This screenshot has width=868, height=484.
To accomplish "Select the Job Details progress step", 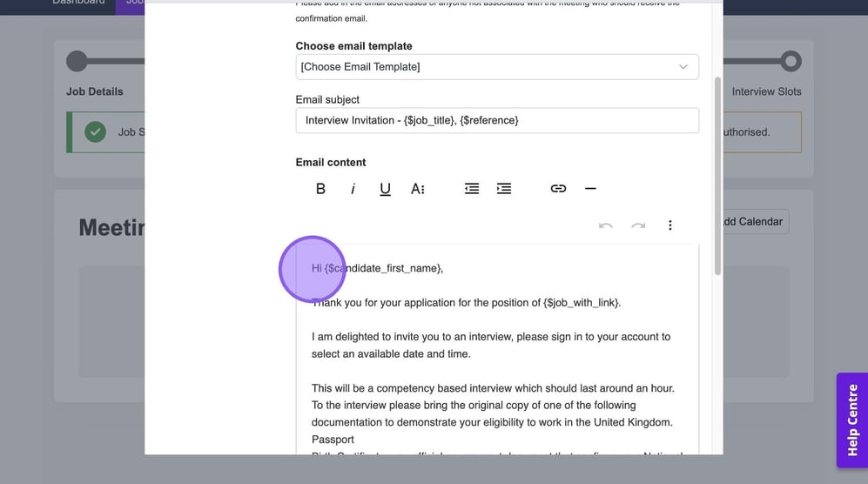I will click(77, 62).
